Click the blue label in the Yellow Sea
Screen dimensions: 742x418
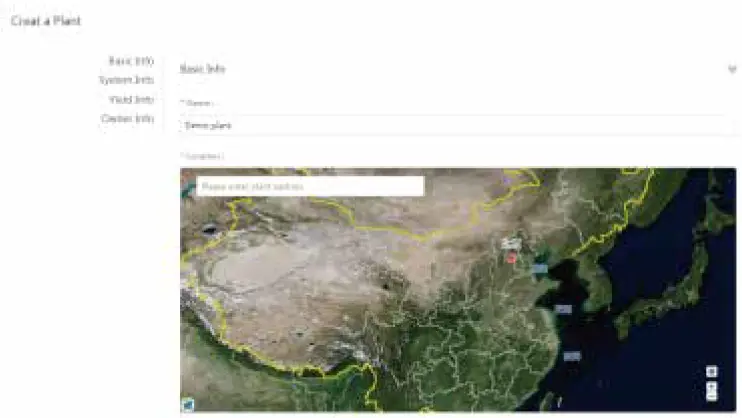click(563, 309)
